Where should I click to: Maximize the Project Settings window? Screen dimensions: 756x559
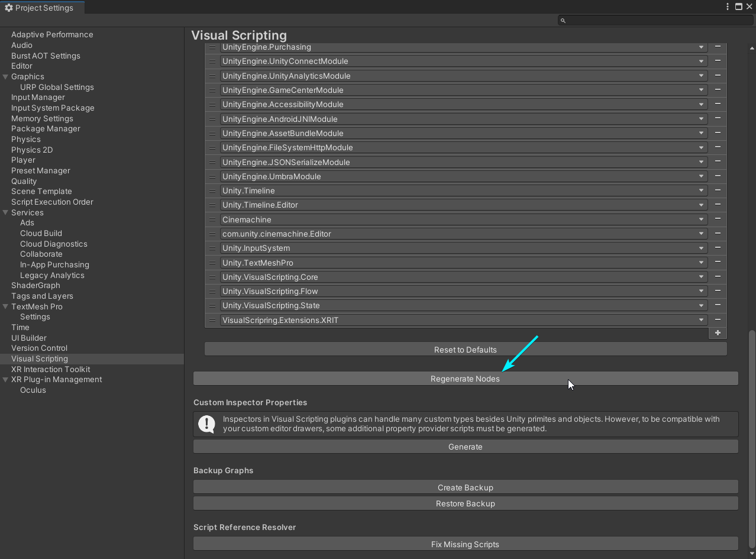pos(738,7)
